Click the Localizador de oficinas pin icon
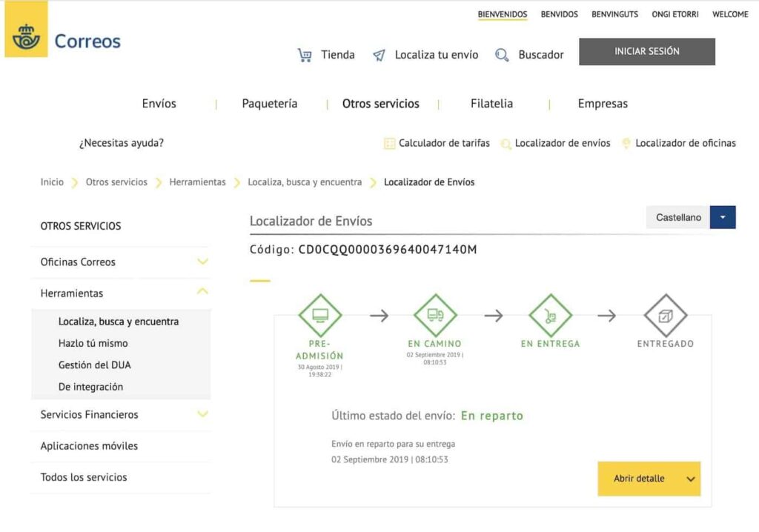Viewport: 759px width, 532px height. [x=626, y=144]
